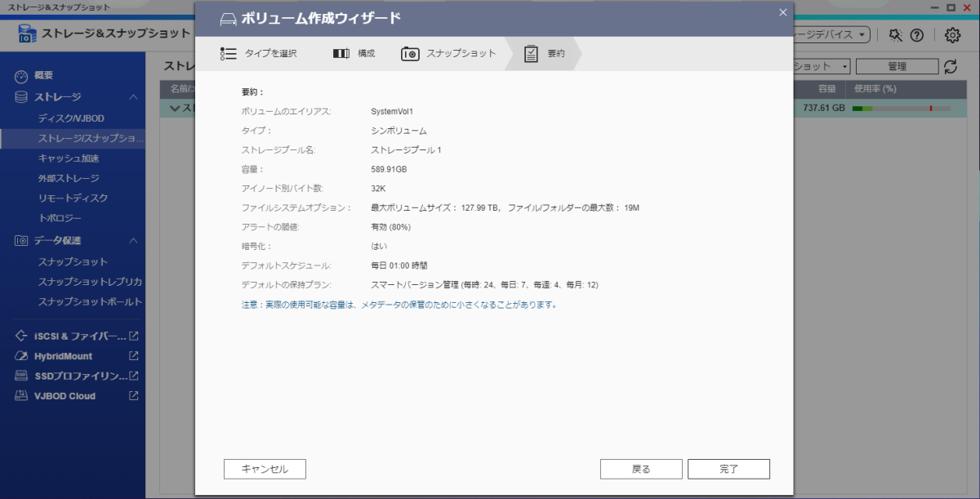
Task: Click the 構成 configuration step icon
Action: (341, 54)
